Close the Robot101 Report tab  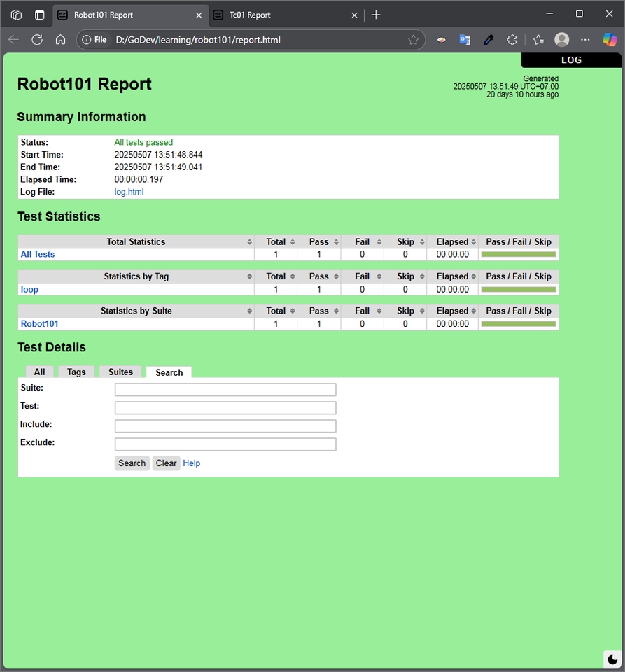click(x=199, y=15)
